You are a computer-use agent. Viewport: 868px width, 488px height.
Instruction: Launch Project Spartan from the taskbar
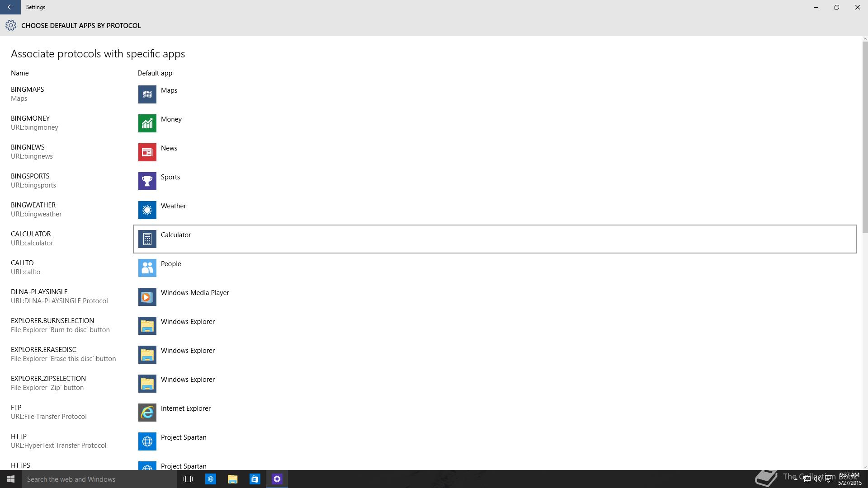210,479
